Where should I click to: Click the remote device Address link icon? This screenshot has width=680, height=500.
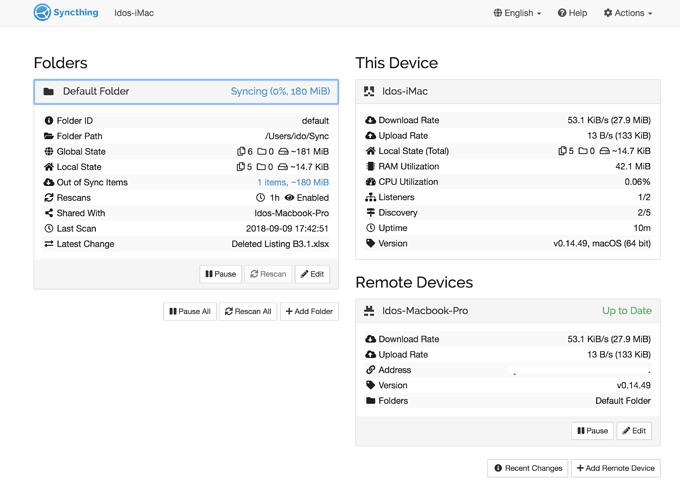(x=370, y=370)
